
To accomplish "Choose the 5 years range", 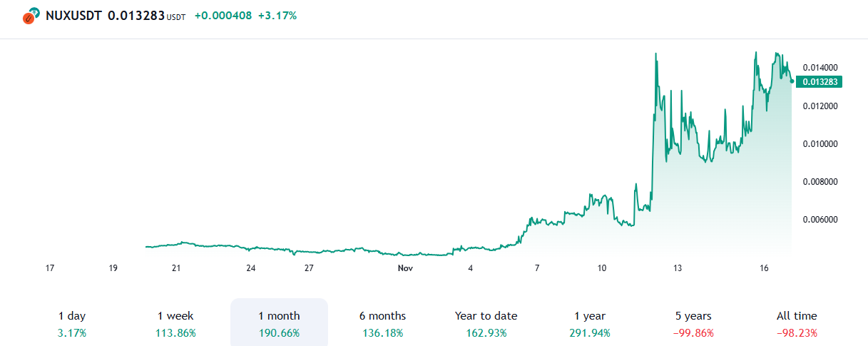I will (693, 323).
